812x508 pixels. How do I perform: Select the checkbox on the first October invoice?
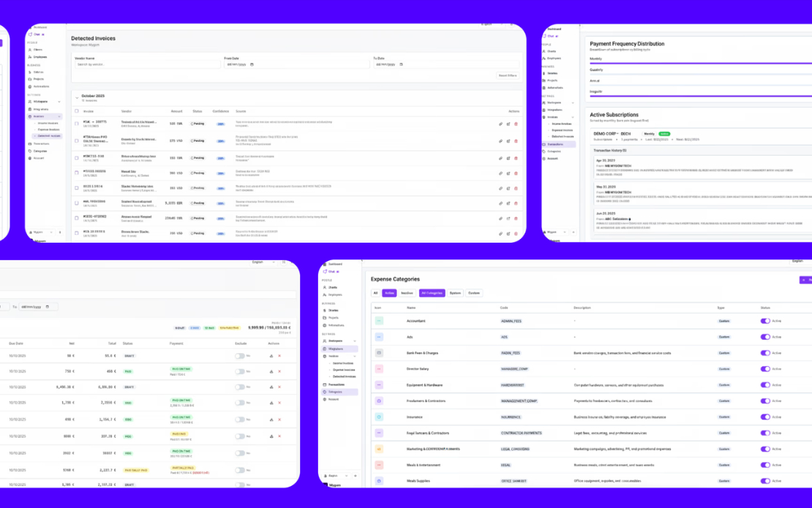[x=76, y=124]
